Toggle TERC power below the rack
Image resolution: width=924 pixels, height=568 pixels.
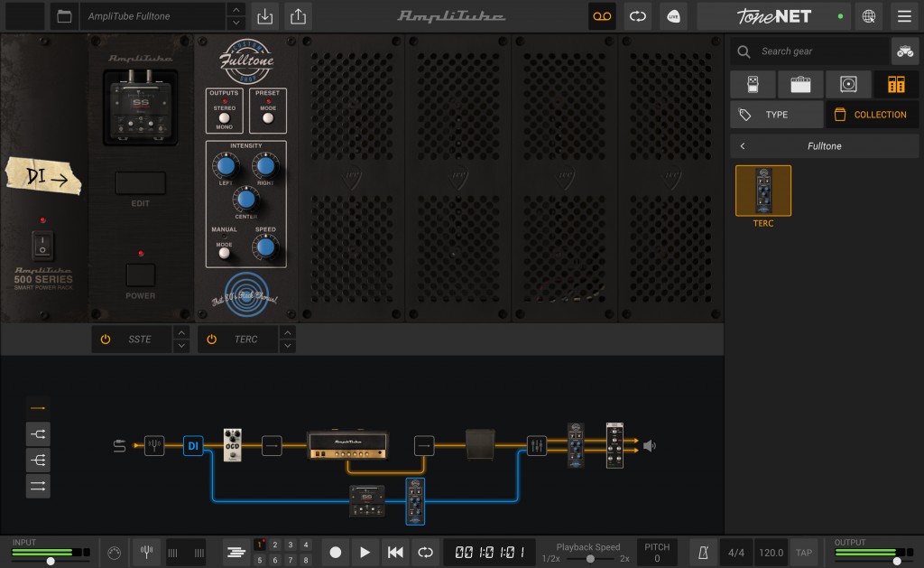[210, 339]
